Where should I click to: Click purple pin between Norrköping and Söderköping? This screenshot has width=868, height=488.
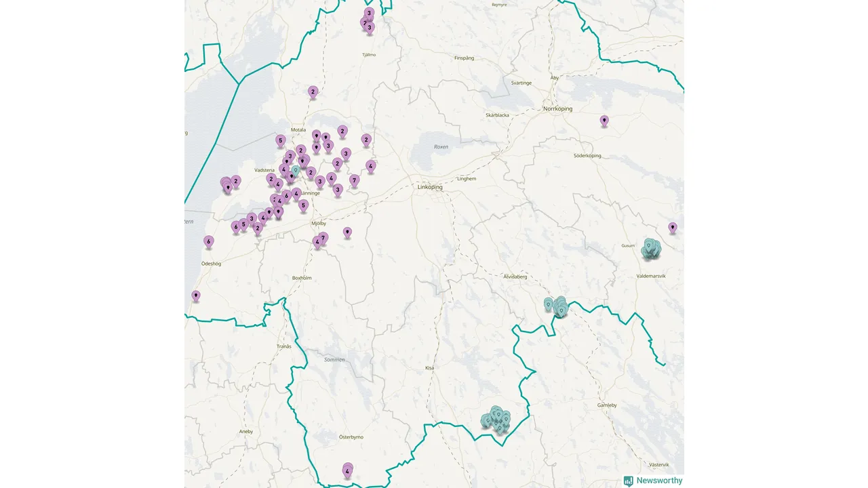(x=604, y=121)
